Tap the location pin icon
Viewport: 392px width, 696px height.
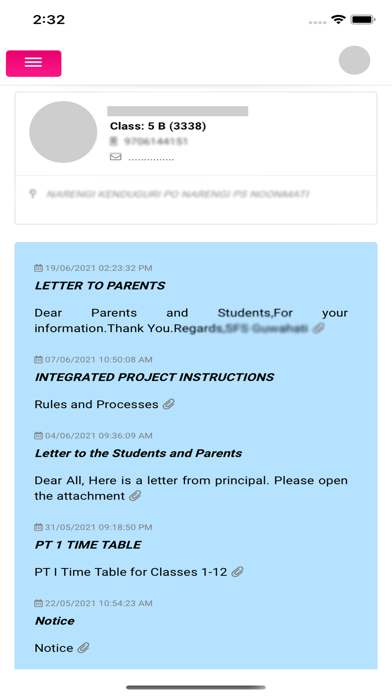(32, 194)
